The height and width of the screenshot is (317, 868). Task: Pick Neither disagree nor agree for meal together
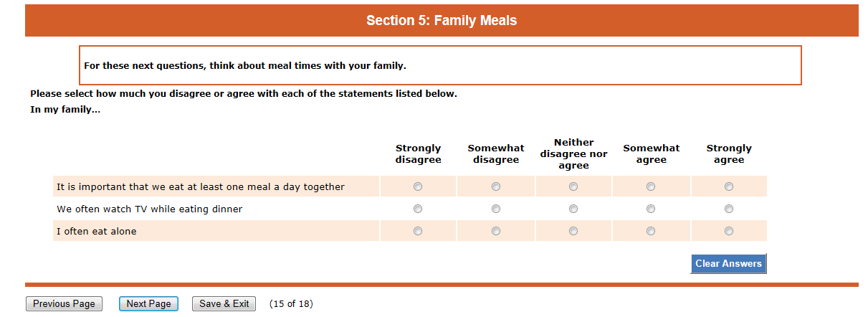(x=573, y=186)
